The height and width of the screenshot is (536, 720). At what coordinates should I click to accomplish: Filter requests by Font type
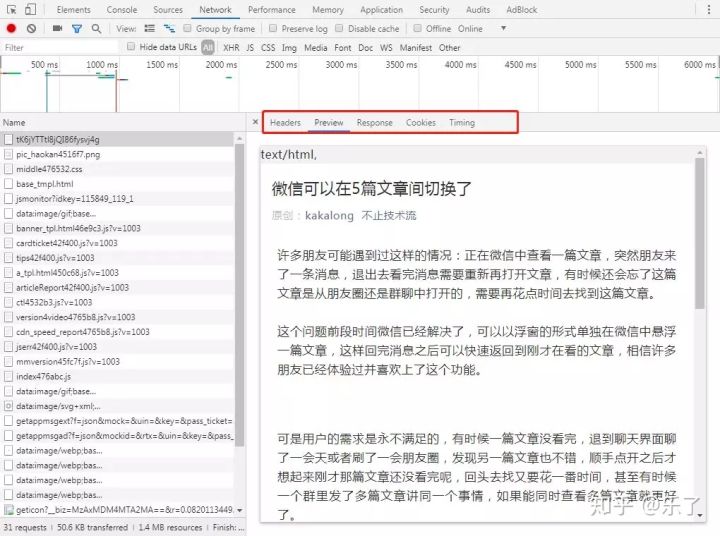343,47
